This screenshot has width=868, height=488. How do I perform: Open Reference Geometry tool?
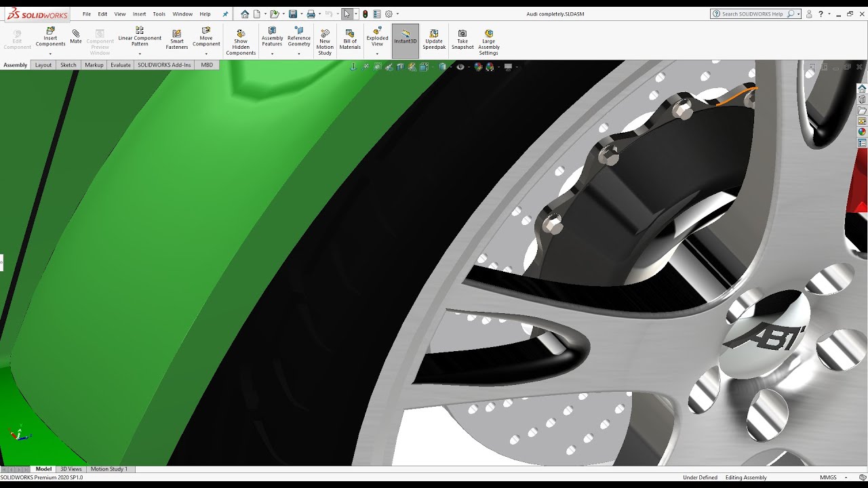tap(299, 37)
